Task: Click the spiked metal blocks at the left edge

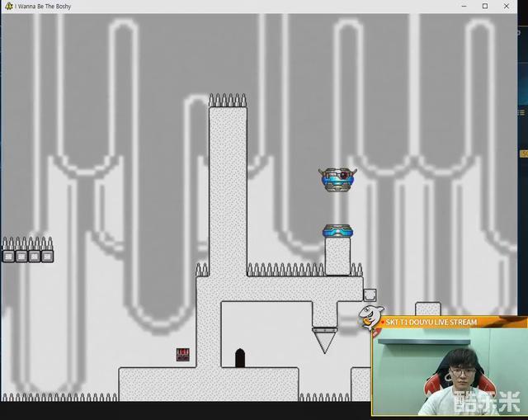Action: tap(27, 250)
